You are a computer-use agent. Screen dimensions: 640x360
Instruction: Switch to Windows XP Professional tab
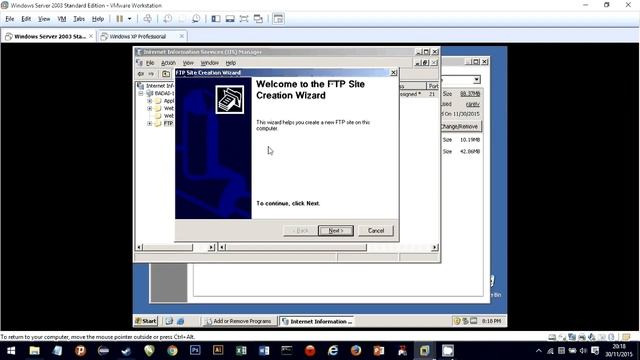pos(138,36)
